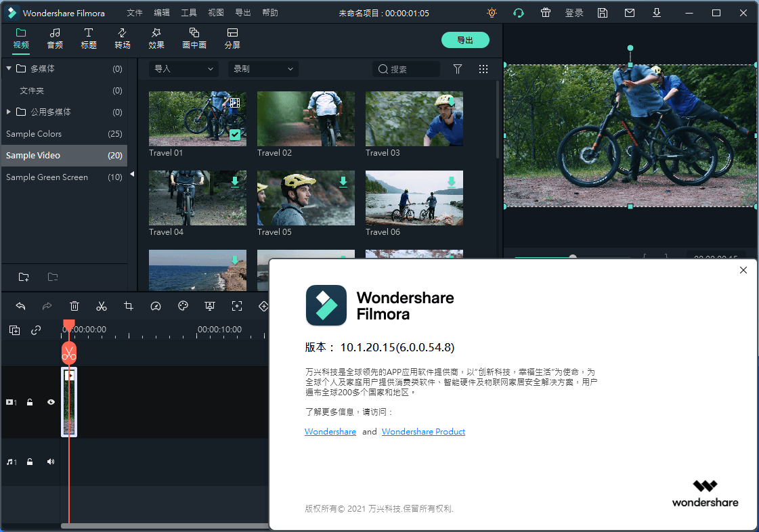Click the grid view dots icon

pos(483,69)
